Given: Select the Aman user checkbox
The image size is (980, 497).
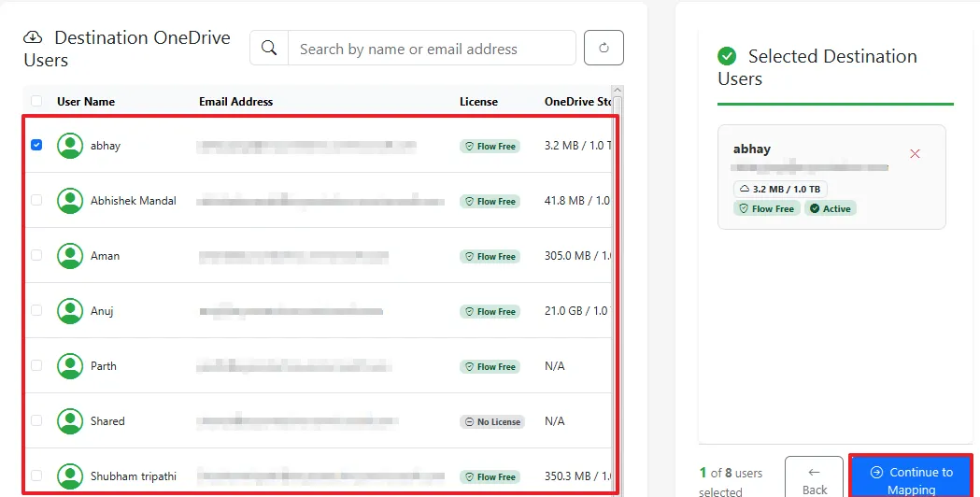Looking at the screenshot, I should [36, 255].
